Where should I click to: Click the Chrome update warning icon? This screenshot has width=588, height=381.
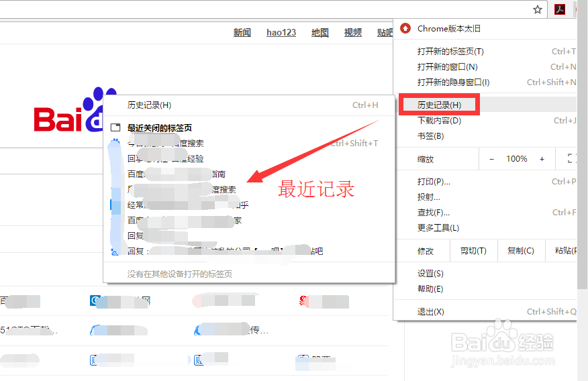coord(405,28)
